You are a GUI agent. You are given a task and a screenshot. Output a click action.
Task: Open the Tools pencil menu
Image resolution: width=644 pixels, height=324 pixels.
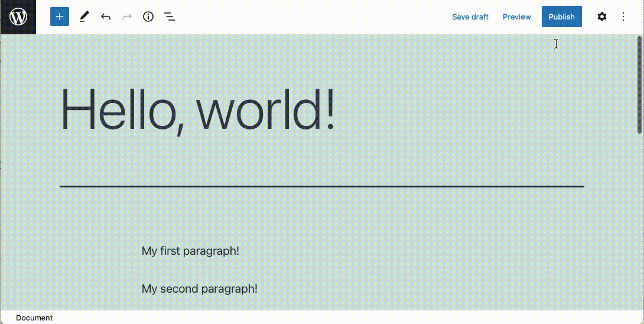coord(84,17)
